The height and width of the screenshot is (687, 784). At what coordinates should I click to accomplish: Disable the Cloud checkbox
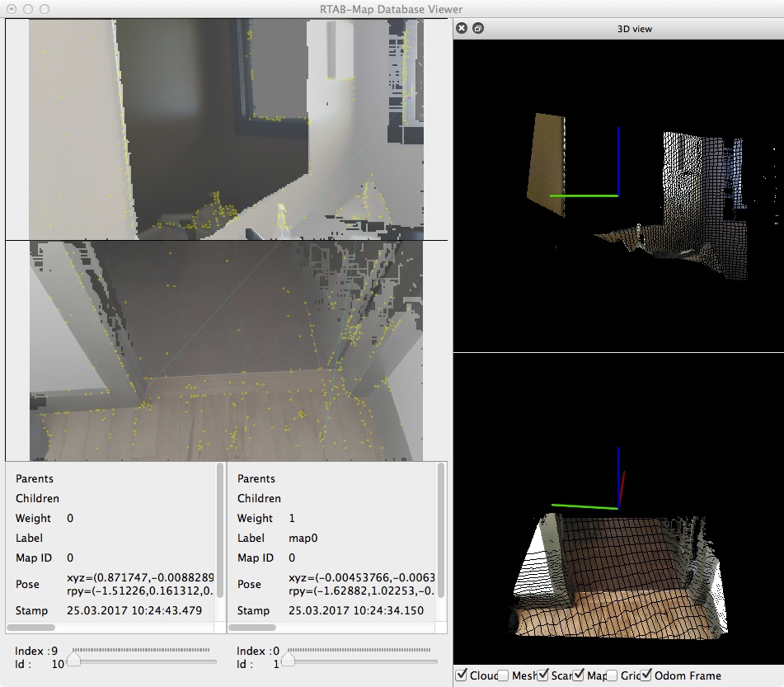tap(462, 675)
